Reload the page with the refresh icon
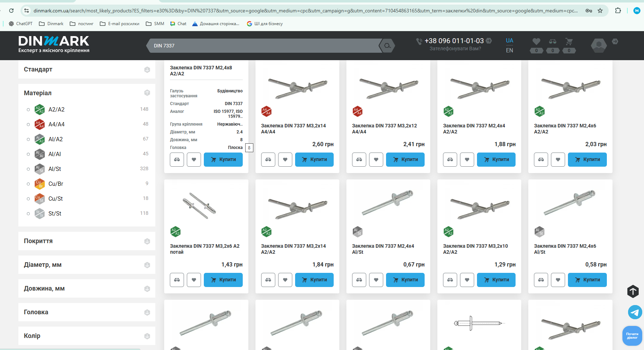644x350 pixels. click(11, 11)
